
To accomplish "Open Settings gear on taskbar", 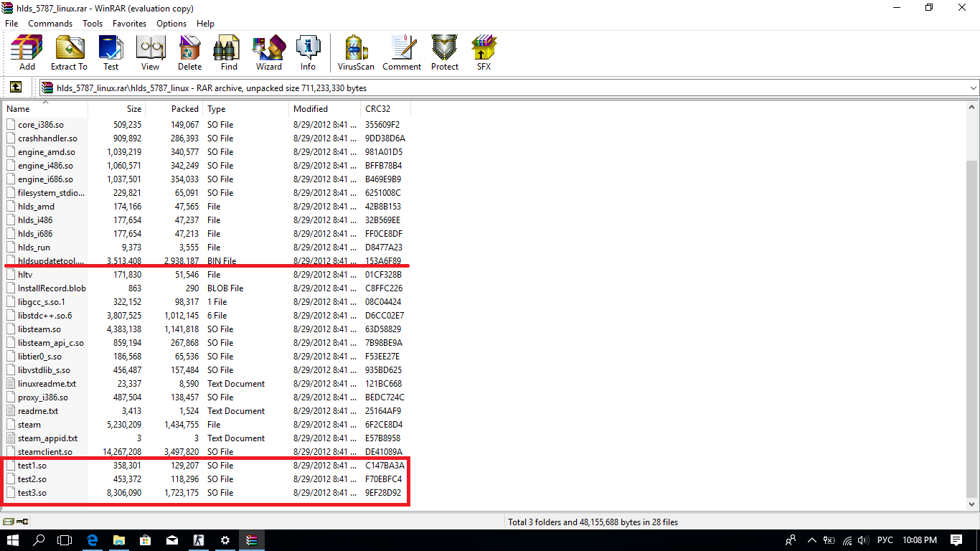I will tap(225, 540).
